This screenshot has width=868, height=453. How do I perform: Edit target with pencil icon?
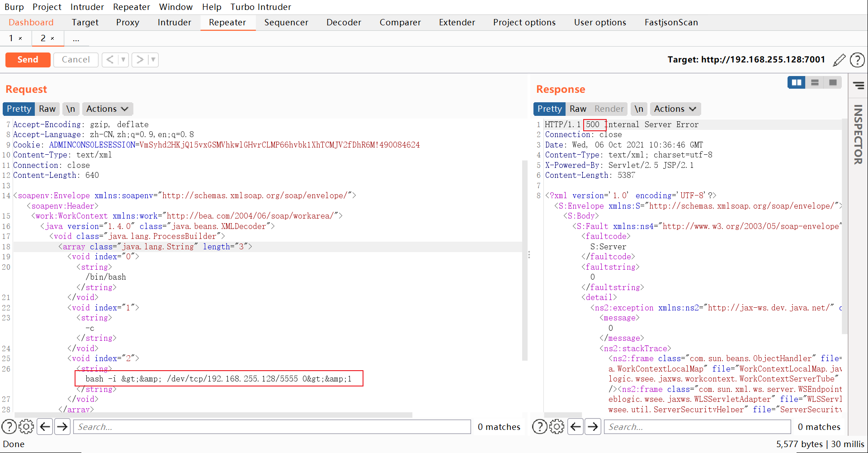[839, 60]
